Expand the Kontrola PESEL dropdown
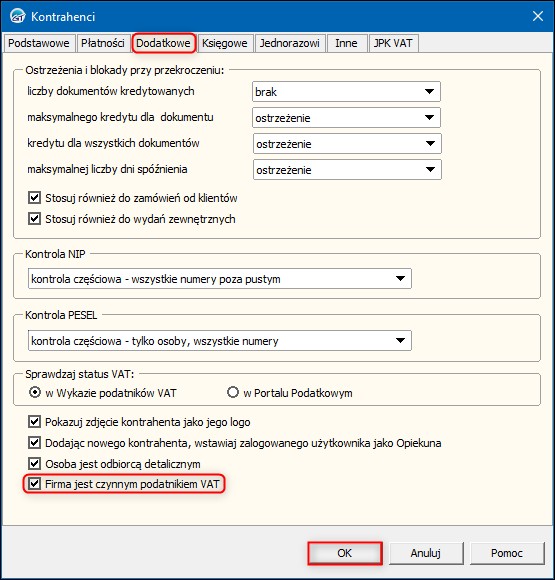 [220, 340]
